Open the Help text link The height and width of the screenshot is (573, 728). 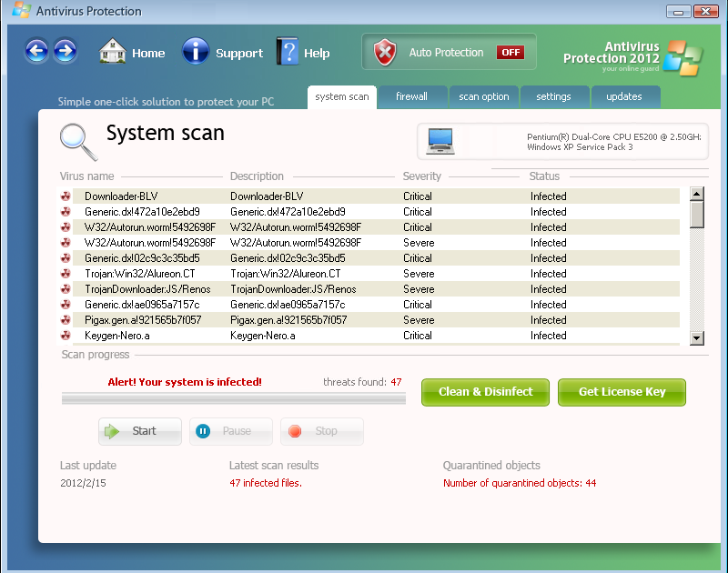(x=317, y=54)
